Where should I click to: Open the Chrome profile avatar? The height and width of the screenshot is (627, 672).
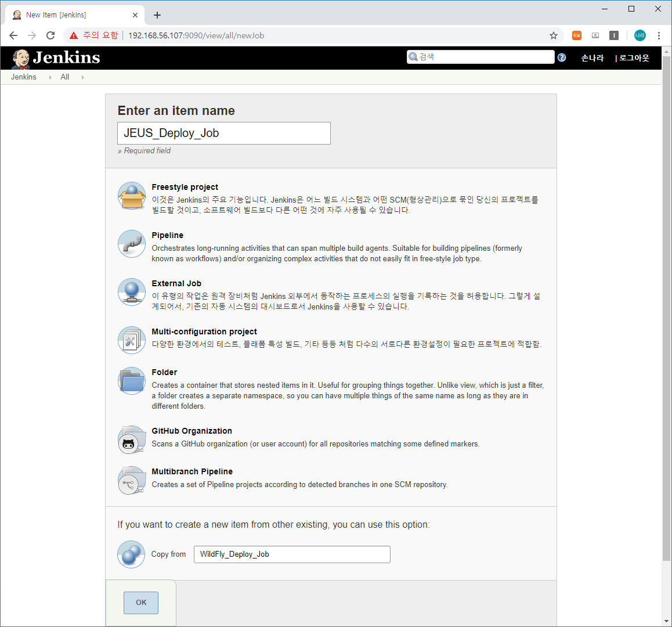(x=640, y=35)
